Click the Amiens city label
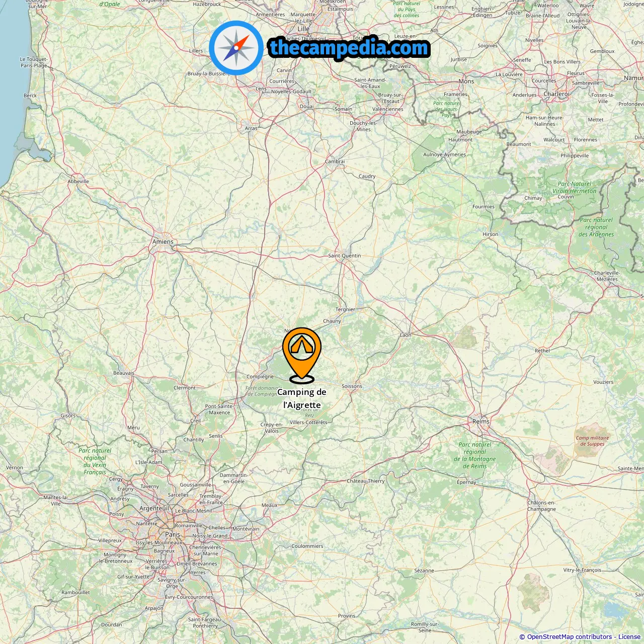Image resolution: width=644 pixels, height=644 pixels. tap(163, 242)
